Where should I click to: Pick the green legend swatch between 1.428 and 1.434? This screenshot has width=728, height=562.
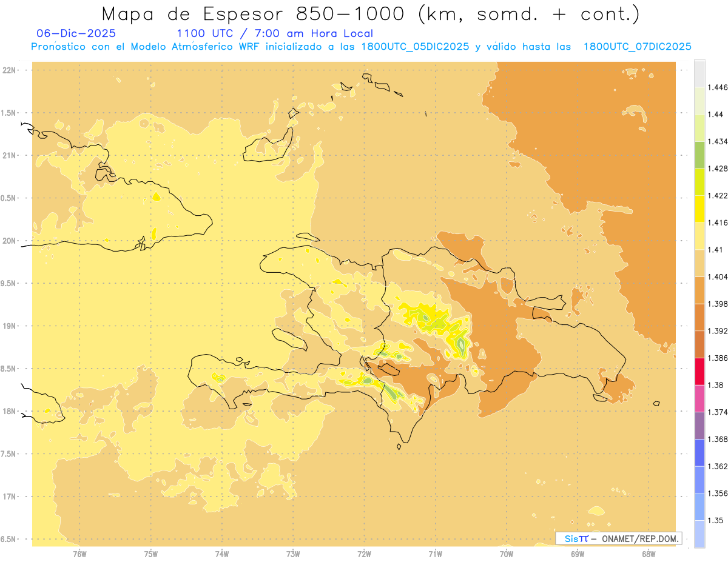699,155
